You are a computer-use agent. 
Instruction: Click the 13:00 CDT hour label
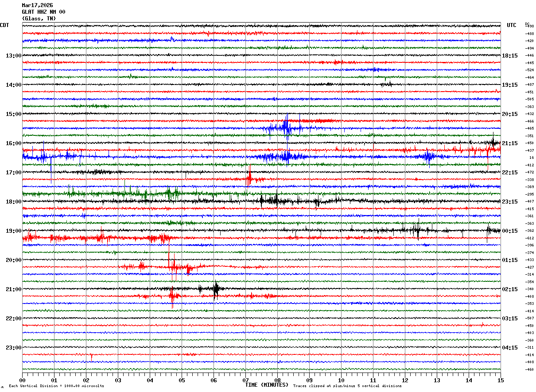13,56
